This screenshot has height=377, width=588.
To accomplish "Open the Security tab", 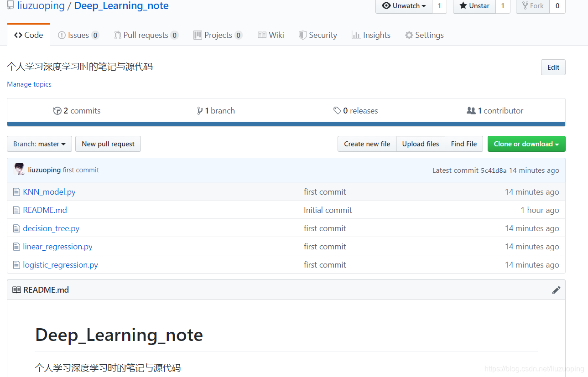I will (x=318, y=35).
